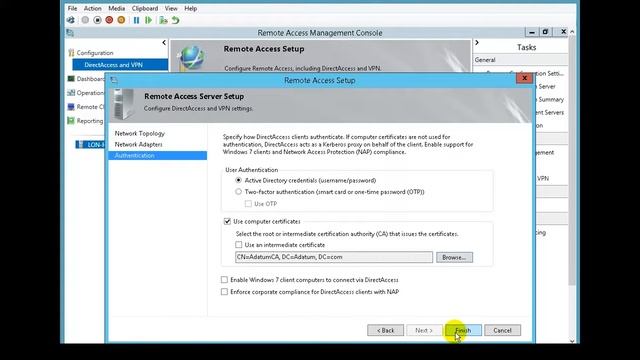Open the Media menu
640x360 pixels.
tap(117, 8)
